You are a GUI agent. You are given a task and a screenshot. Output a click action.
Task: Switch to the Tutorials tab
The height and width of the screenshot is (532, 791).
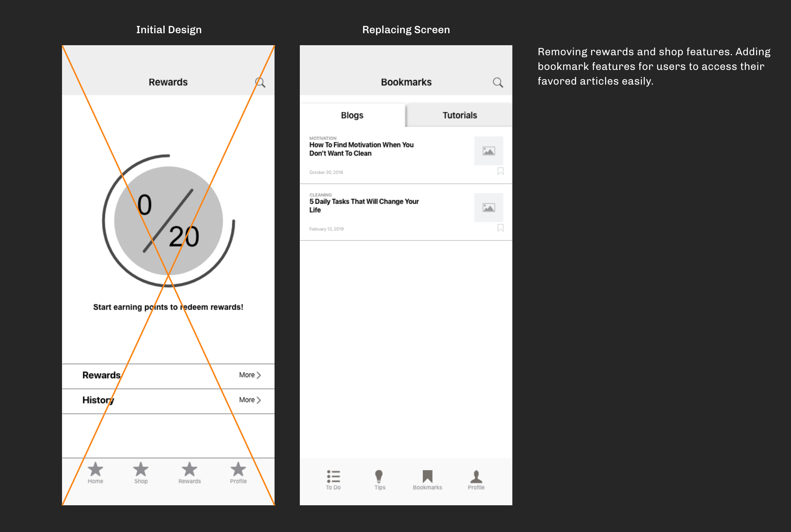(459, 115)
